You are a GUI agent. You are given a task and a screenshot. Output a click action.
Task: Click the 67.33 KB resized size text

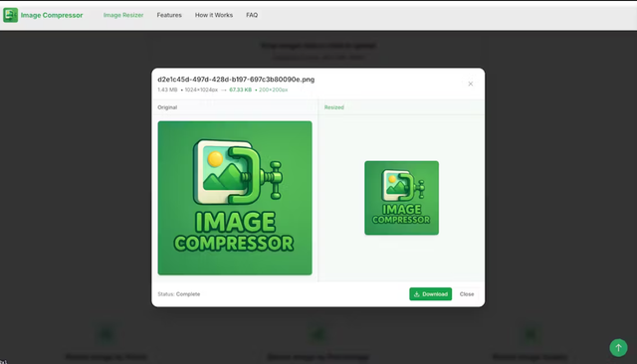click(241, 90)
